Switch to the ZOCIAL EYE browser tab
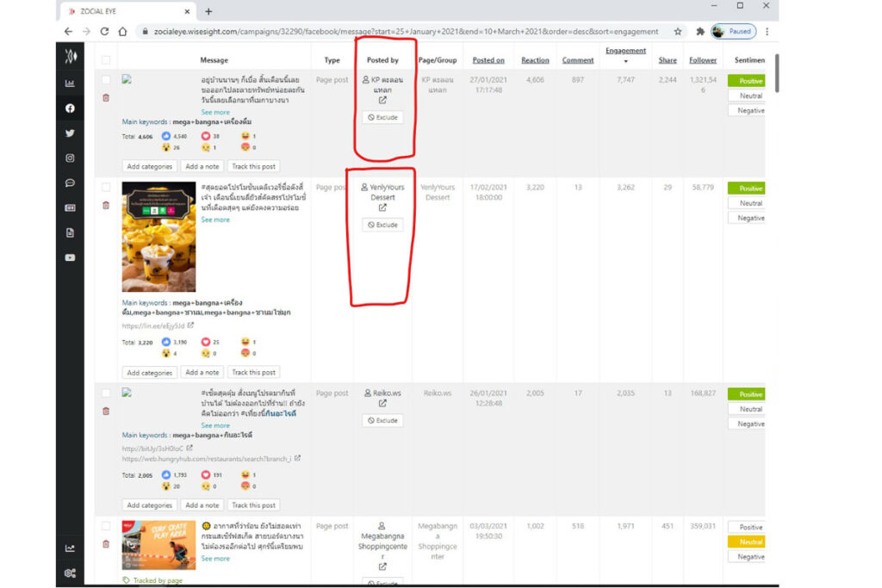This screenshot has height=588, width=882. [x=129, y=11]
